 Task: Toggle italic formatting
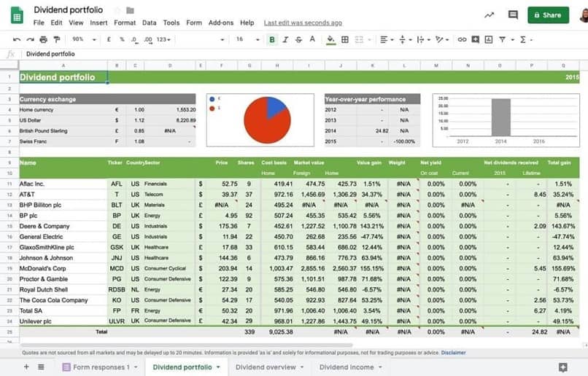[x=285, y=39]
